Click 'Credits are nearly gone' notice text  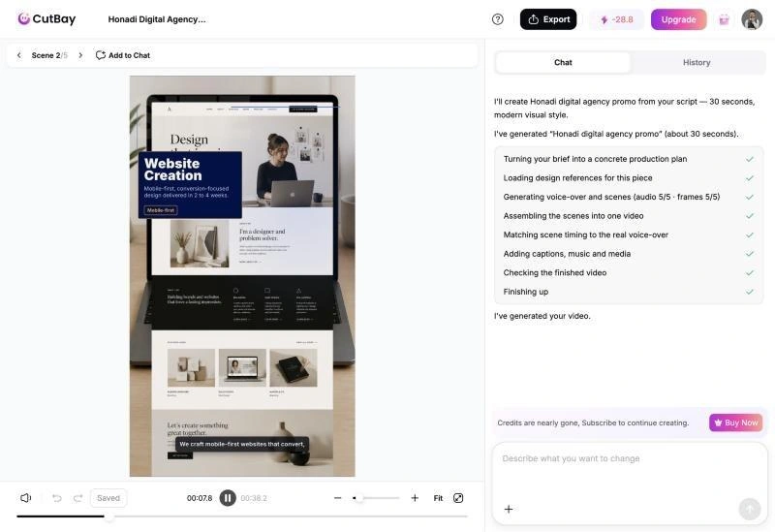[593, 422]
